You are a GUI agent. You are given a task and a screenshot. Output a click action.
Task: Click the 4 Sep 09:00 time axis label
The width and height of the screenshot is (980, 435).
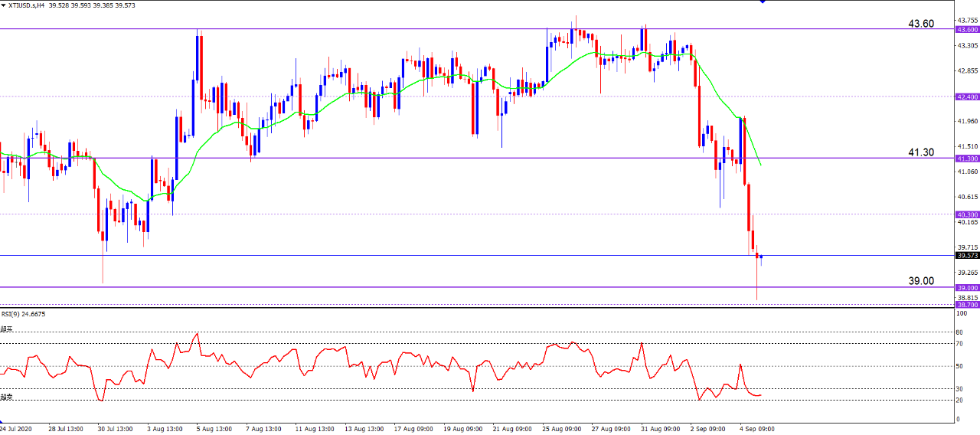(758, 429)
